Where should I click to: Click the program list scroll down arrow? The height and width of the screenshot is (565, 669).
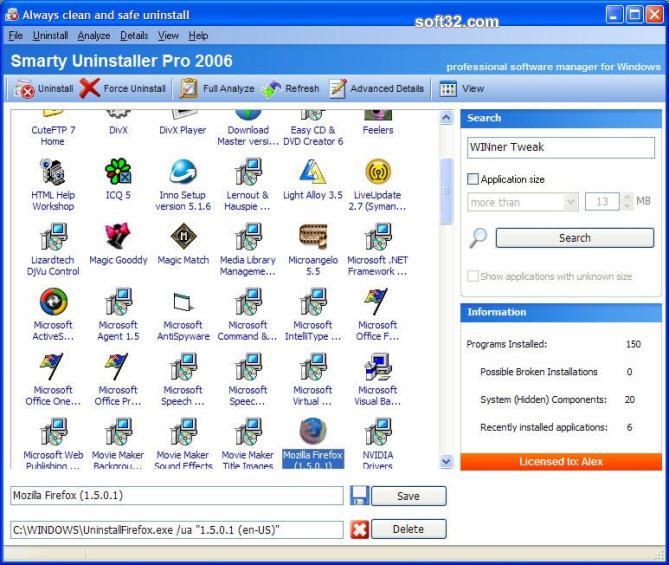[x=446, y=461]
